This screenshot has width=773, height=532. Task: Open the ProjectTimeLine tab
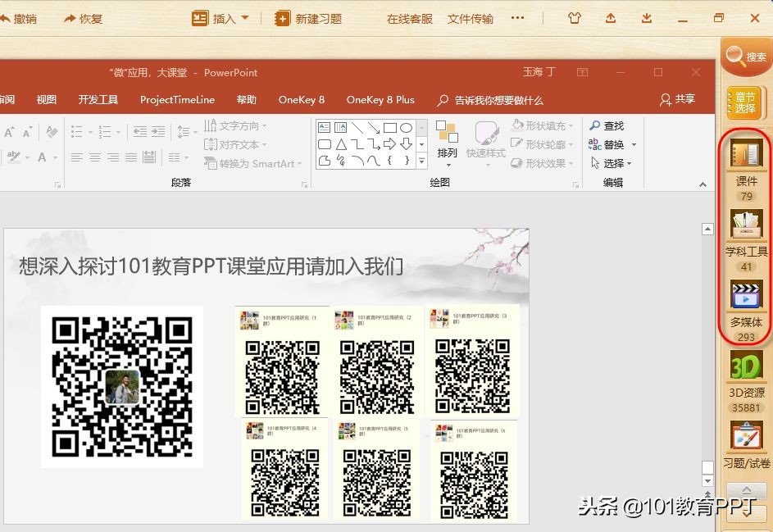(x=178, y=99)
